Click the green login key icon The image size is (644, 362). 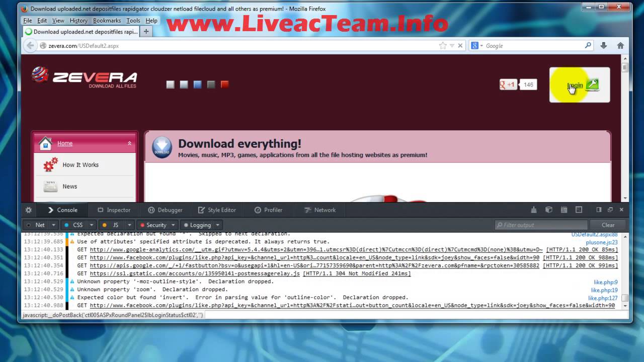pyautogui.click(x=592, y=84)
